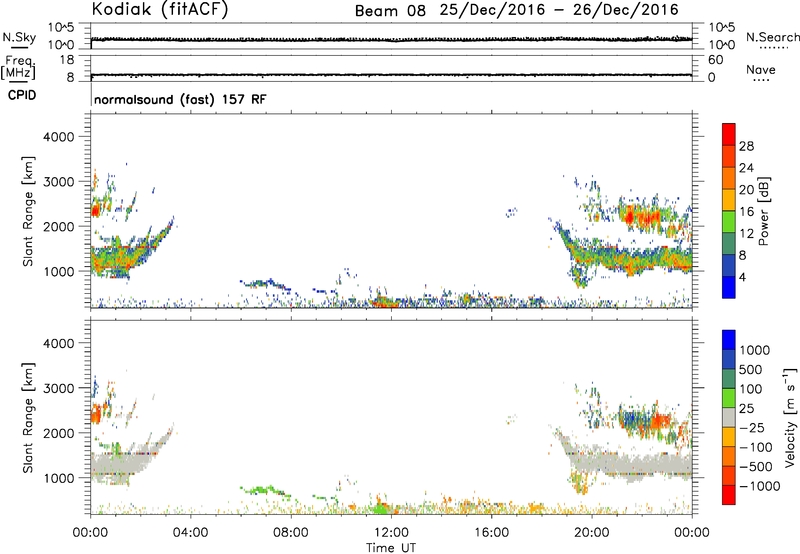Screen dimensions: 800x554
Task: Click the red bottom segment of Velocity colorbar
Action: click(x=729, y=494)
